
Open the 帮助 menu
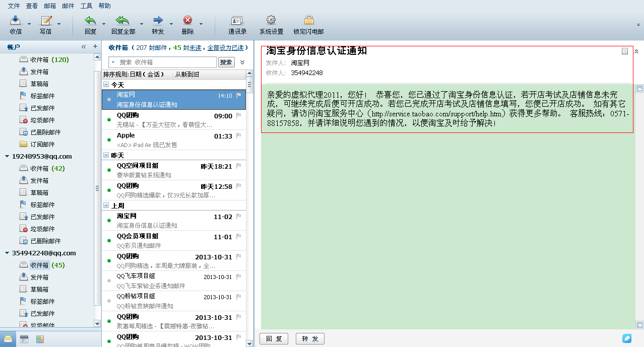(x=104, y=6)
